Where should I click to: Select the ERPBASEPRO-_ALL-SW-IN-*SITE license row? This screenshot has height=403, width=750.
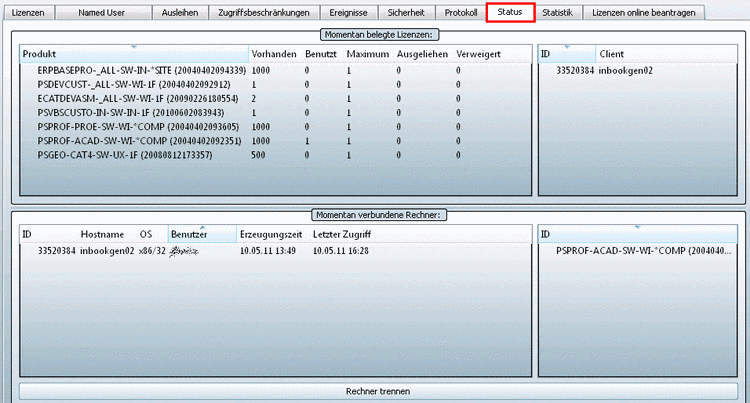[x=276, y=70]
